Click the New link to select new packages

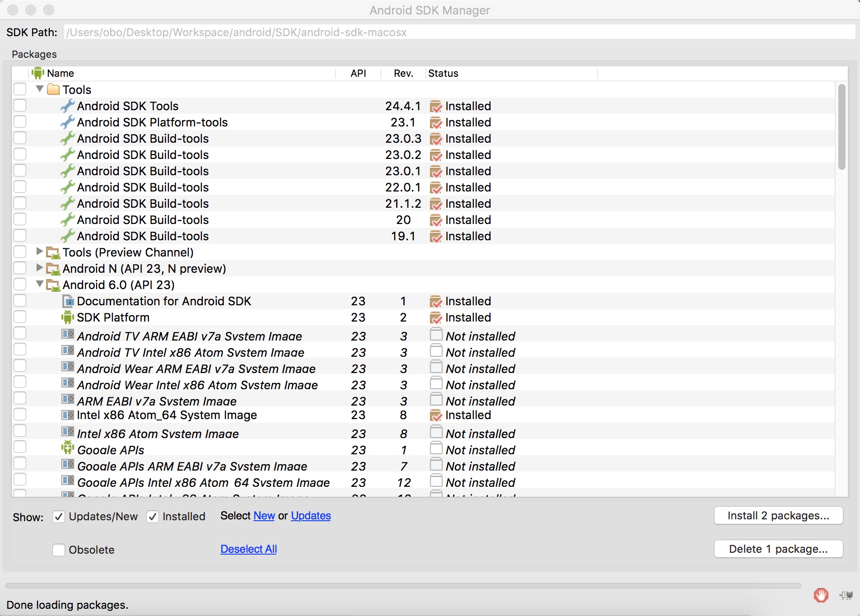pyautogui.click(x=264, y=516)
